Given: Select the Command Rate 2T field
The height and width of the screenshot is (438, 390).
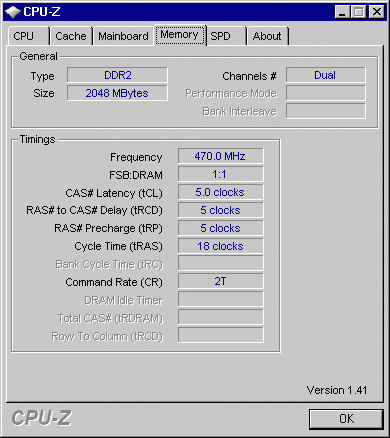Looking at the screenshot, I should point(221,281).
